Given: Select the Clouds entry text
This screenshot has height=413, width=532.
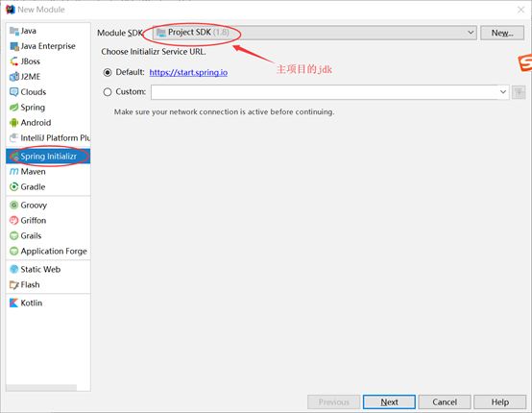Looking at the screenshot, I should tap(34, 92).
